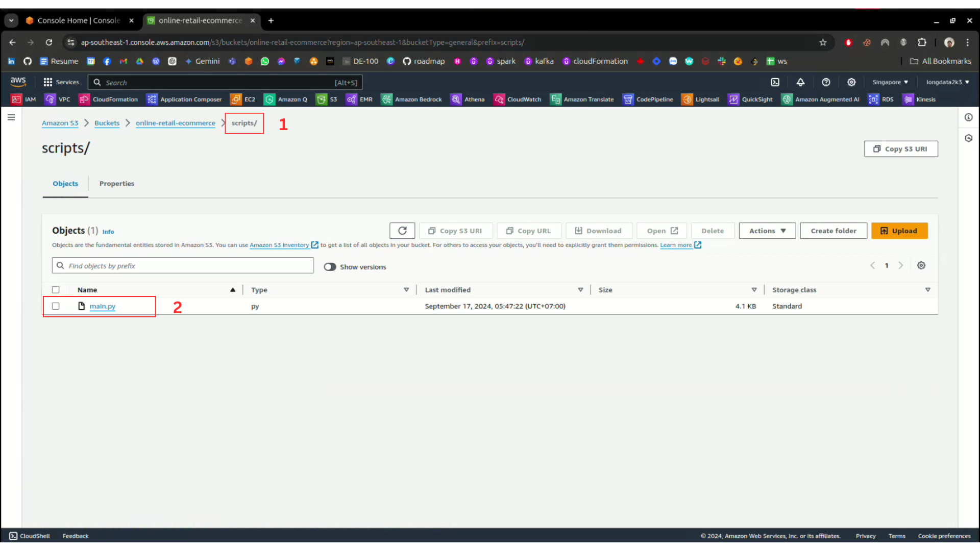The height and width of the screenshot is (551, 980).
Task: Click the refresh objects icon button
Action: coord(402,231)
